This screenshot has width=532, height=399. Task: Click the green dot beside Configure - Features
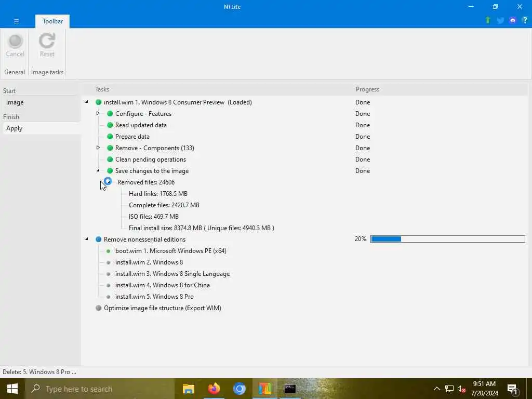click(x=110, y=114)
